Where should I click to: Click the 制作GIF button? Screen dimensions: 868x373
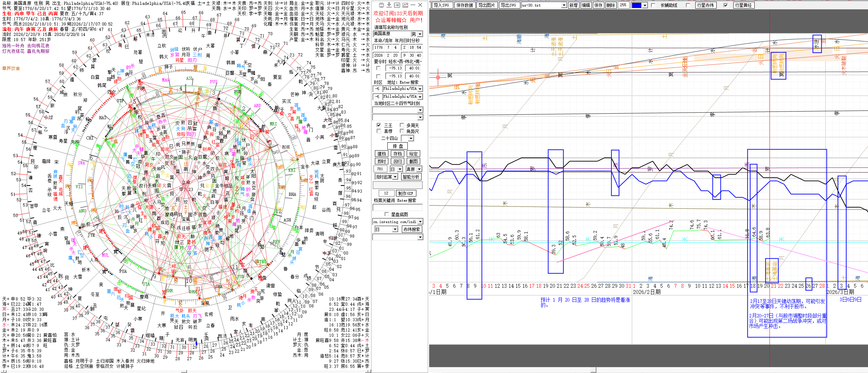click(x=405, y=193)
